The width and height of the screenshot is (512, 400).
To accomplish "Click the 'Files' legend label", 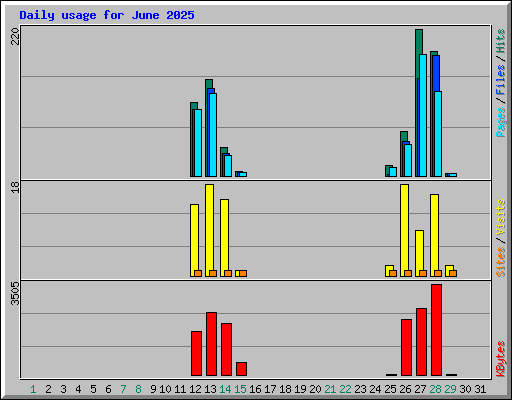I will pos(500,80).
